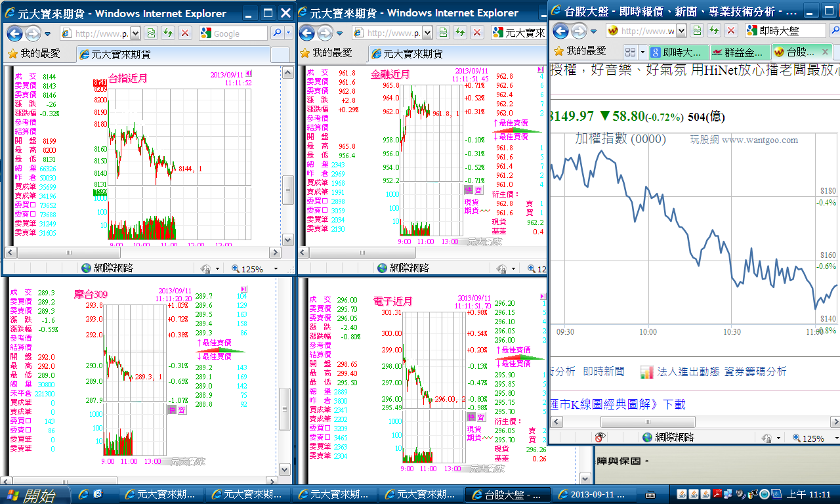
Task: Click 台股大盤 taskbar button
Action: 507,494
